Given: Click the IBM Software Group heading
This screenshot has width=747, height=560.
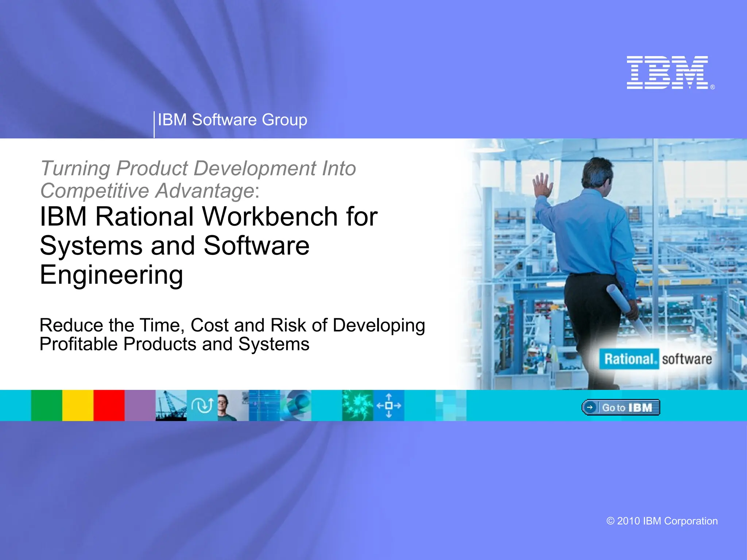Looking at the screenshot, I should [232, 120].
